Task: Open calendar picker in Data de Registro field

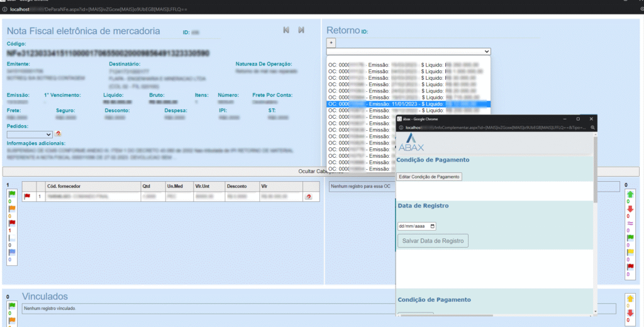Action: [431, 226]
